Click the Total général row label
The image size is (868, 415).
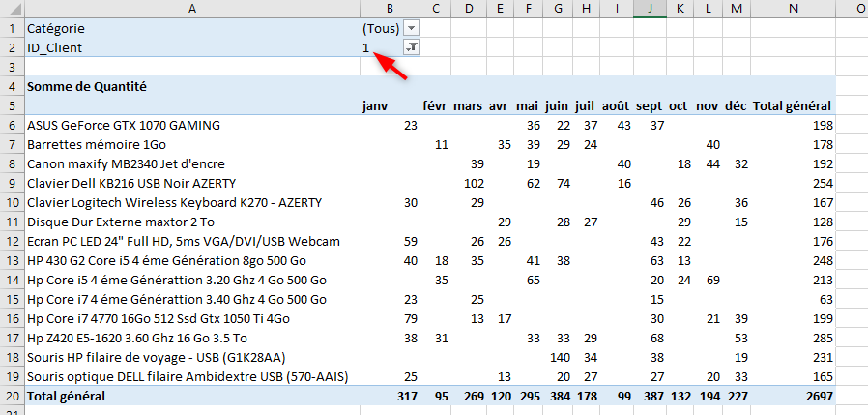pos(66,397)
